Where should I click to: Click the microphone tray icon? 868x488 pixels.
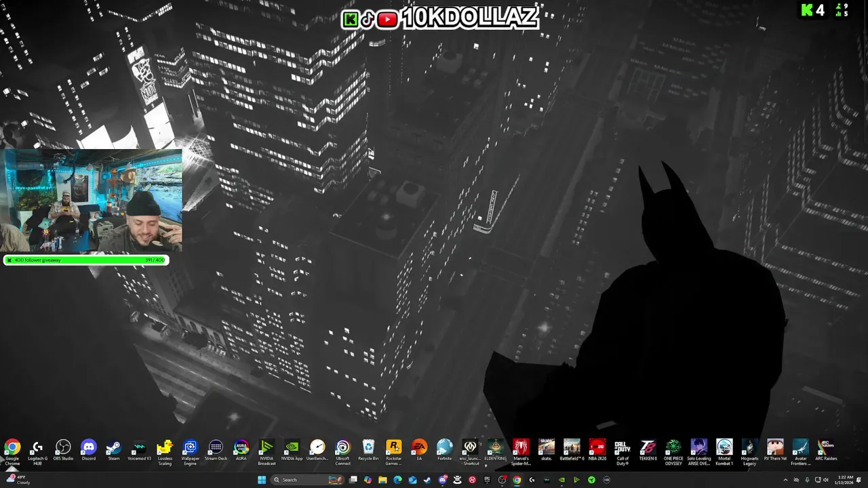coord(807,480)
